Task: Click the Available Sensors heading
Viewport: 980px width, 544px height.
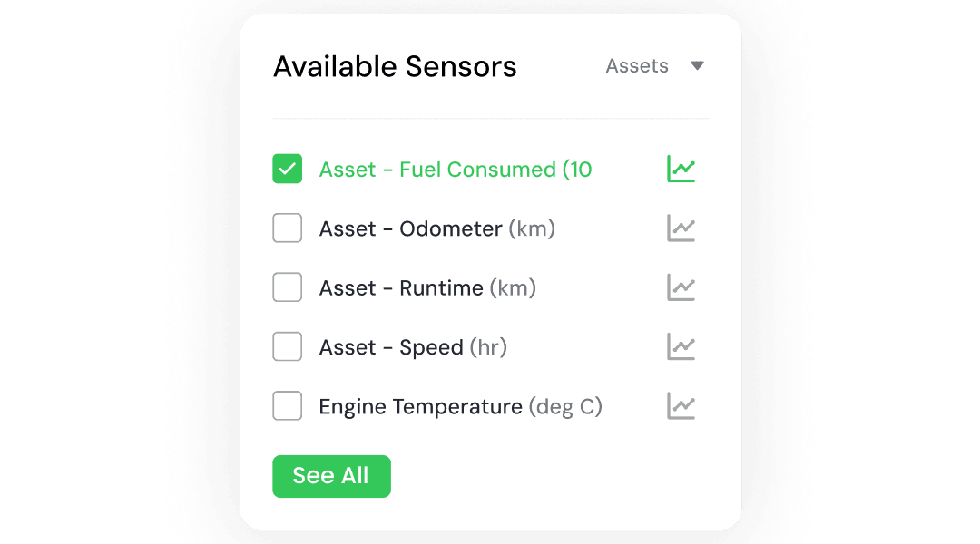Action: (395, 67)
